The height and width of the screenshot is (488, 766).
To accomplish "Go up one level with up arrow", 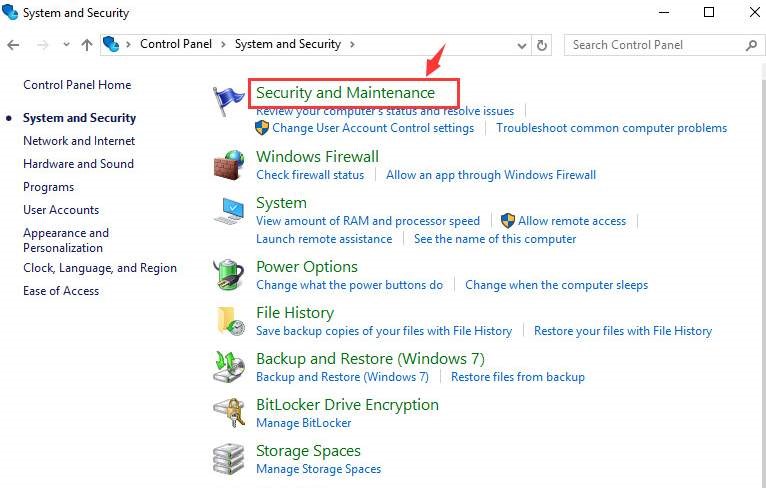I will 87,45.
